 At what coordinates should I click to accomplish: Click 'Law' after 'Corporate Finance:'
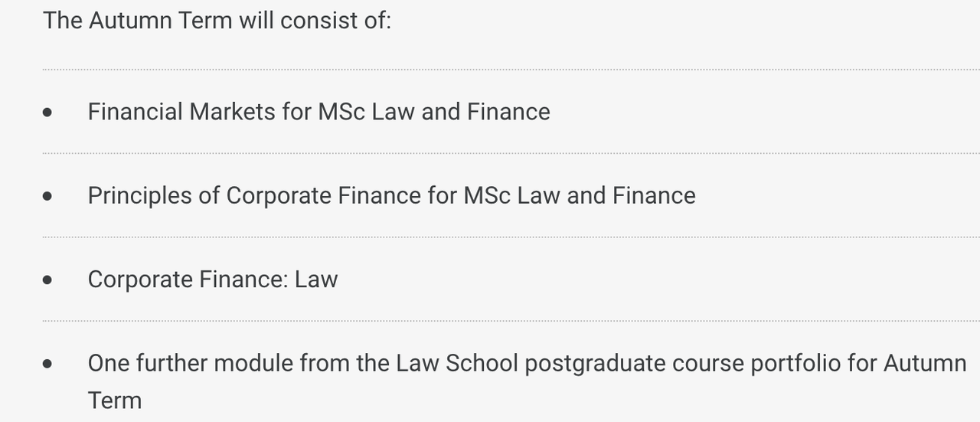pyautogui.click(x=316, y=280)
